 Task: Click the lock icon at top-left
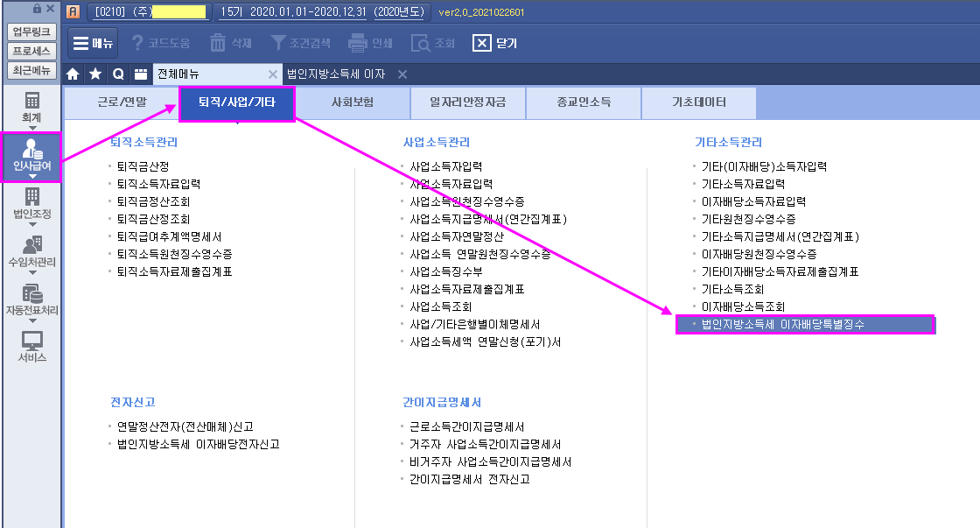(38, 8)
